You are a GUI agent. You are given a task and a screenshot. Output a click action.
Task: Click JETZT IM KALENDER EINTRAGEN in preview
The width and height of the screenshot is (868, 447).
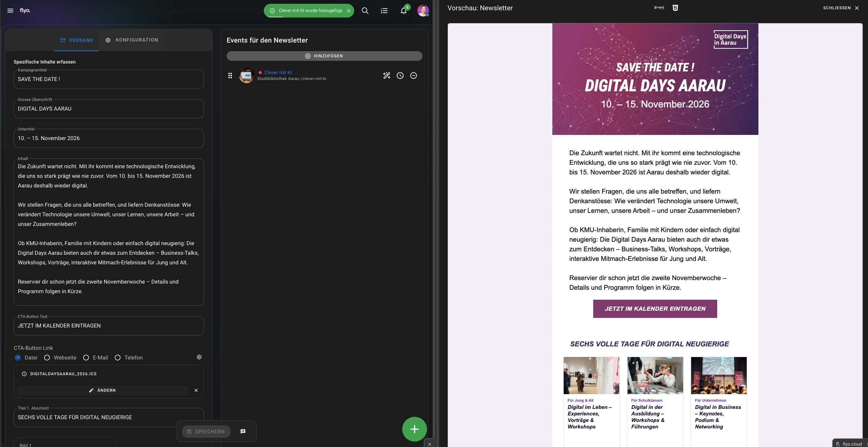pos(655,309)
